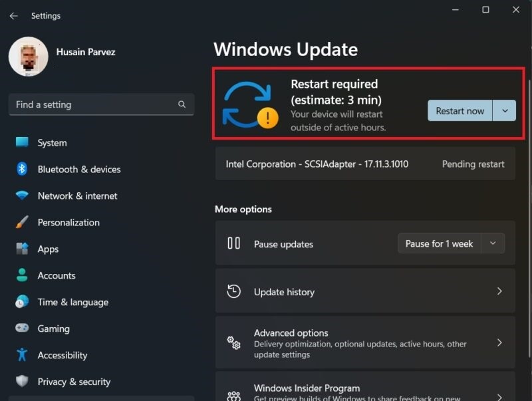Click the Privacy & security shield icon
This screenshot has width=532, height=401.
tap(22, 382)
